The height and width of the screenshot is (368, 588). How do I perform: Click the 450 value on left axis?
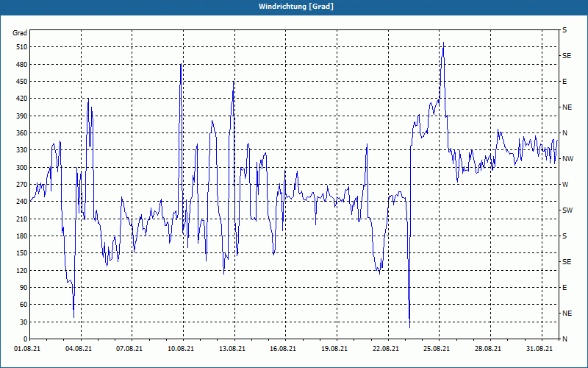coord(22,82)
